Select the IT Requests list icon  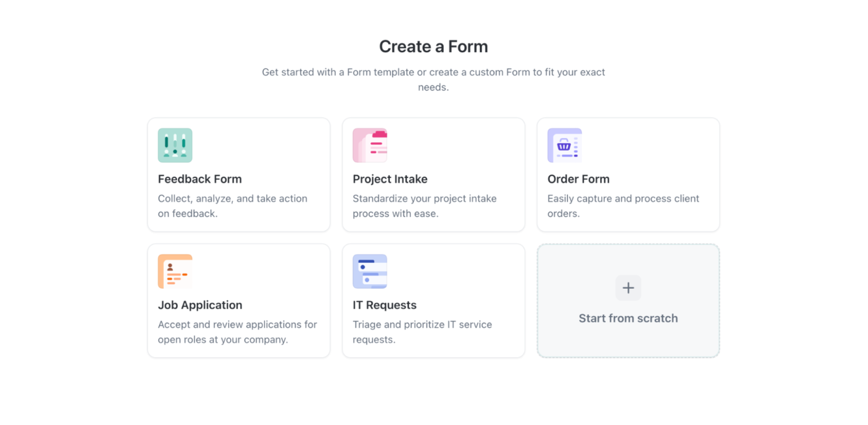370,271
